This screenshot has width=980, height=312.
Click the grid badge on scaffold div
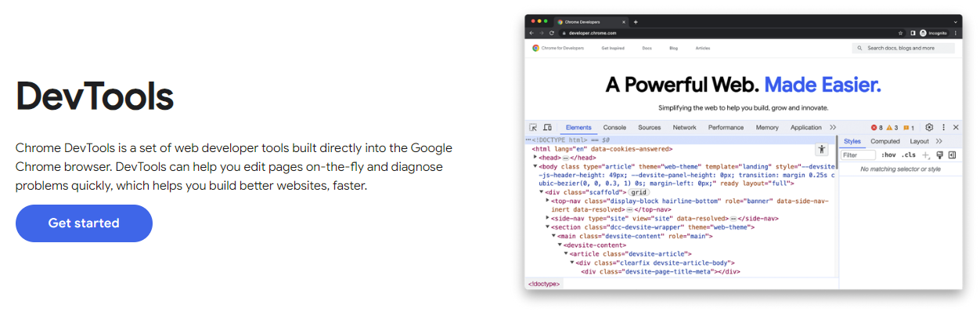point(640,192)
